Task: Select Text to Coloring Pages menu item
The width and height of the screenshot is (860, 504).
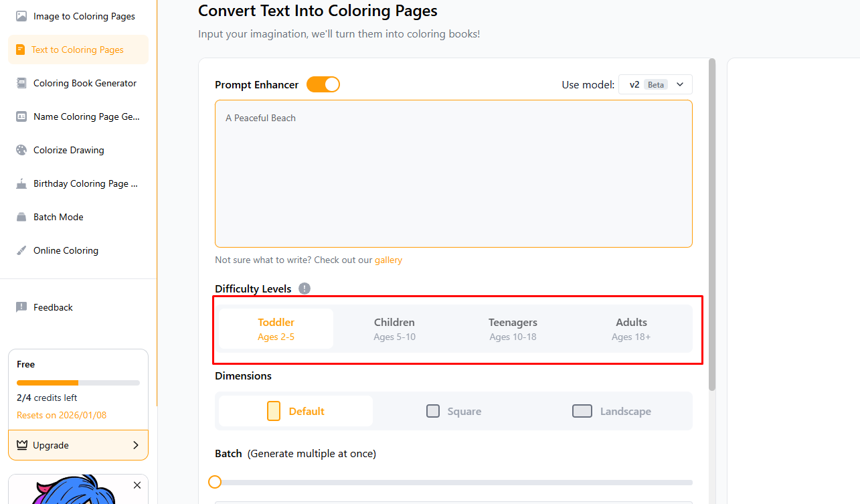Action: tap(78, 50)
